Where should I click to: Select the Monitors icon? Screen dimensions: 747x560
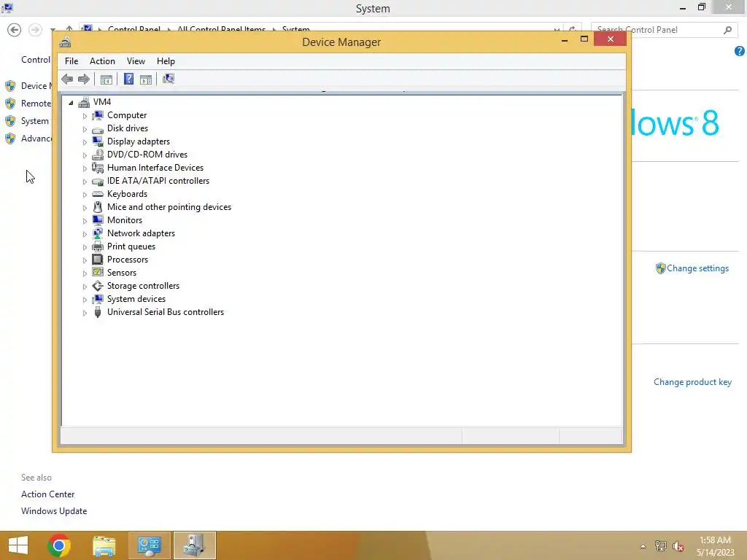(98, 220)
